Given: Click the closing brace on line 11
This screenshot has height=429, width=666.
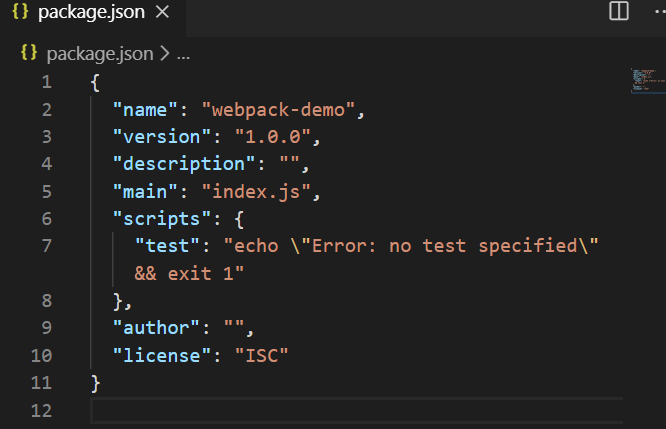Looking at the screenshot, I should click(x=96, y=384).
